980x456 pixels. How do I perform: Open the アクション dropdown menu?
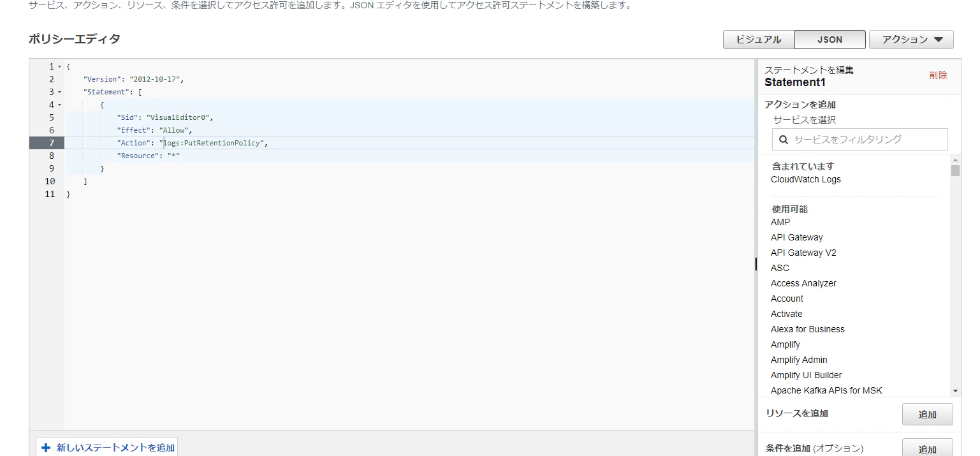(x=911, y=40)
